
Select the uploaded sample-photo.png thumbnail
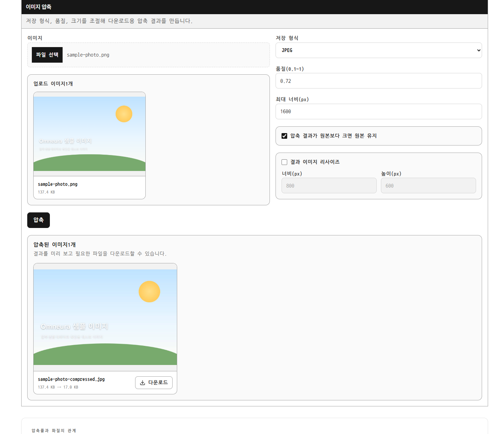(89, 134)
